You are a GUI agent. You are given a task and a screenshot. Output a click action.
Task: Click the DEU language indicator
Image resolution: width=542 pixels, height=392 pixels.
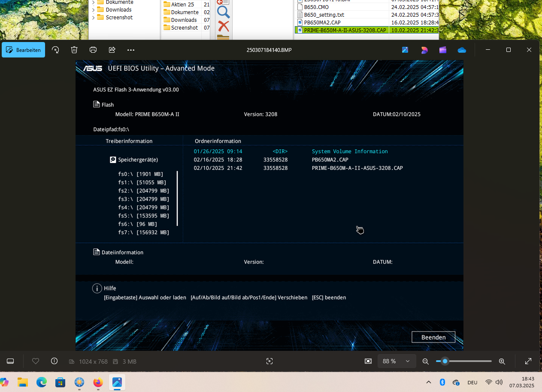click(x=472, y=383)
